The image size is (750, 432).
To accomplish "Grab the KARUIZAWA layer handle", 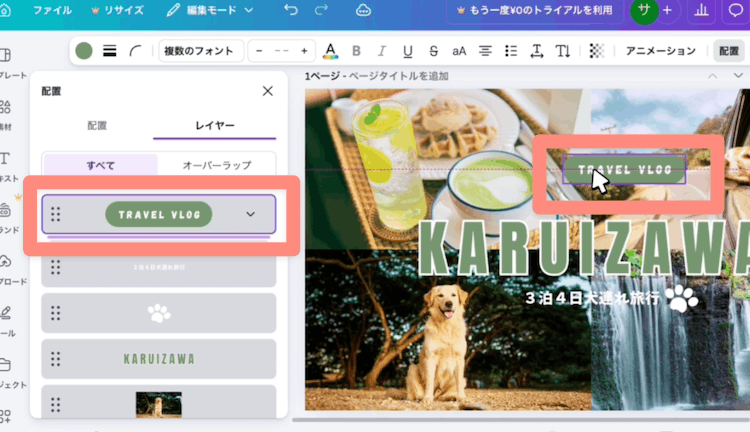I will click(55, 359).
